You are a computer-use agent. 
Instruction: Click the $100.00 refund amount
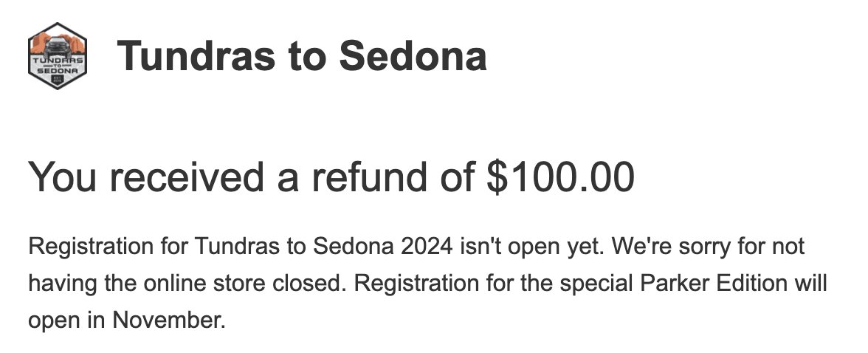[560, 176]
